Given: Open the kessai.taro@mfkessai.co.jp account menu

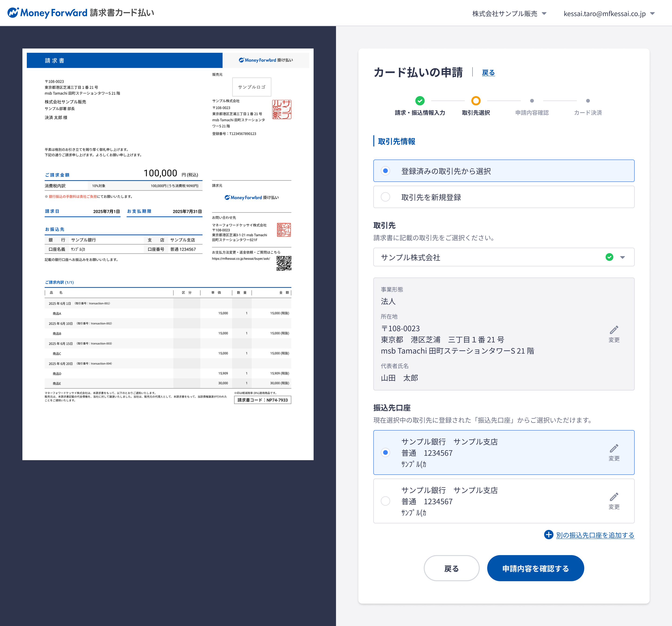Looking at the screenshot, I should click(x=609, y=14).
